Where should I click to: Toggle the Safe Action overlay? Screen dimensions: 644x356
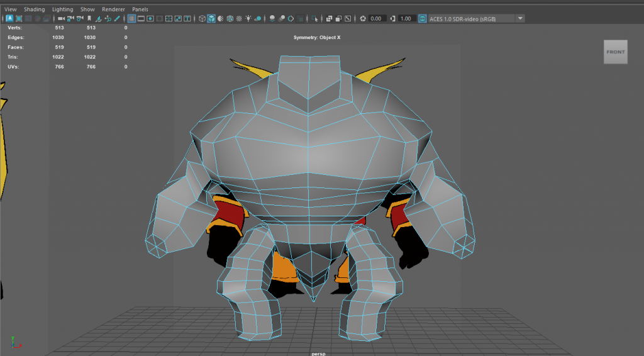click(178, 18)
